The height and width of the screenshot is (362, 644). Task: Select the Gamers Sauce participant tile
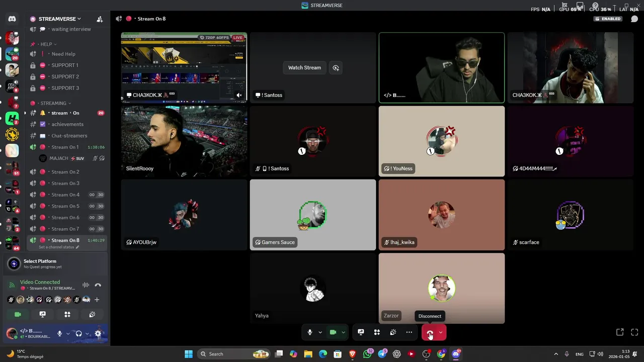click(313, 215)
